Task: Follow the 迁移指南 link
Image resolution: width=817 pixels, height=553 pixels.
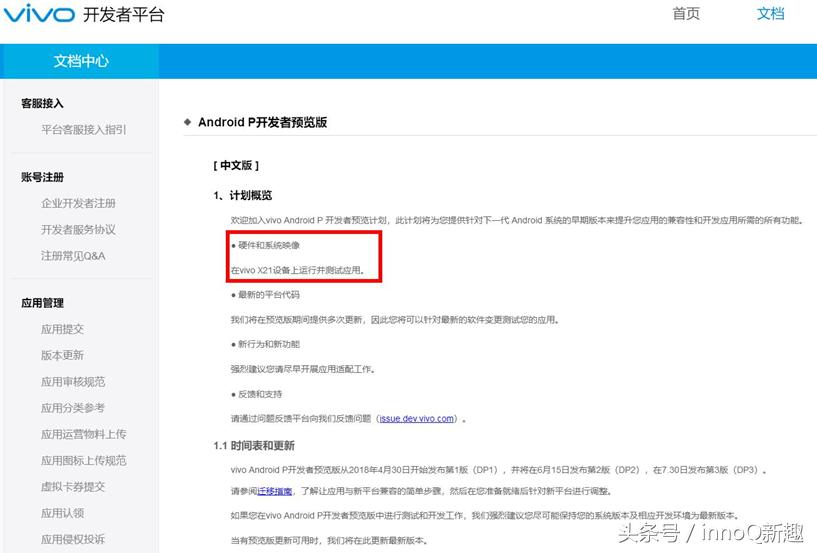Action: pos(275,491)
